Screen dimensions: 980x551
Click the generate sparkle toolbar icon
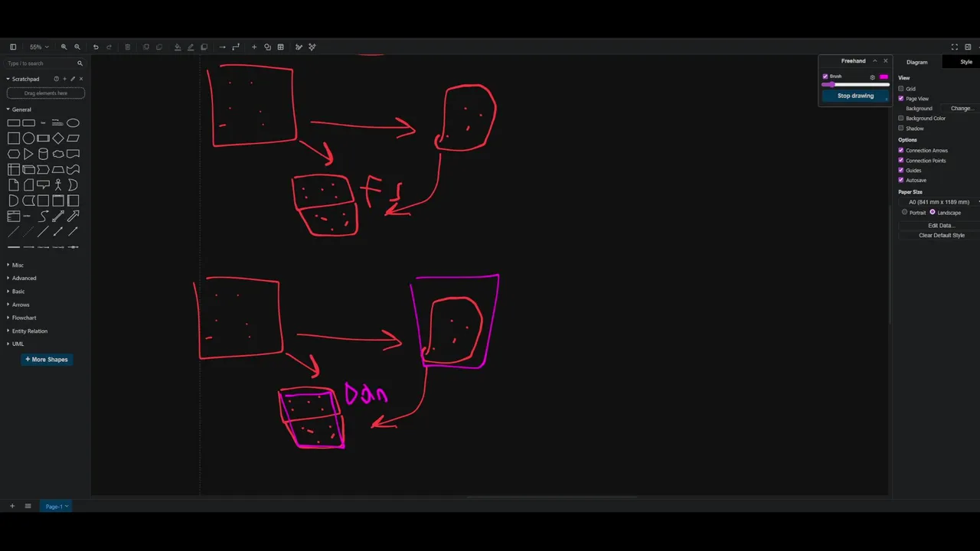coord(312,47)
